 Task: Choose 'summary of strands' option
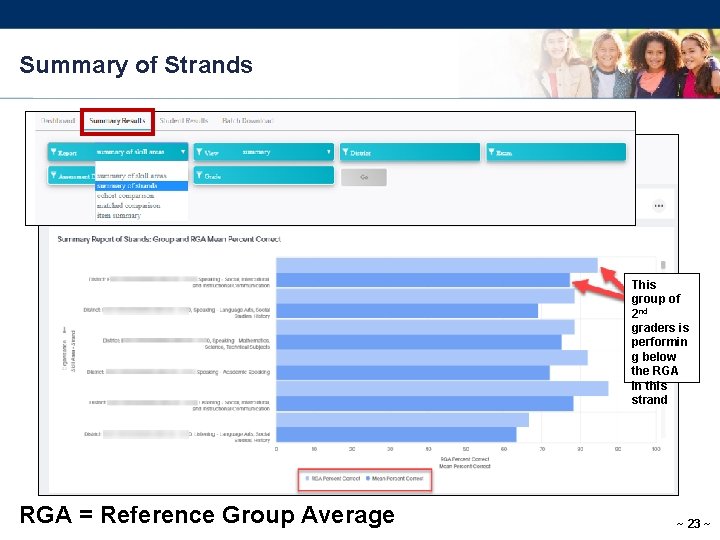point(141,186)
